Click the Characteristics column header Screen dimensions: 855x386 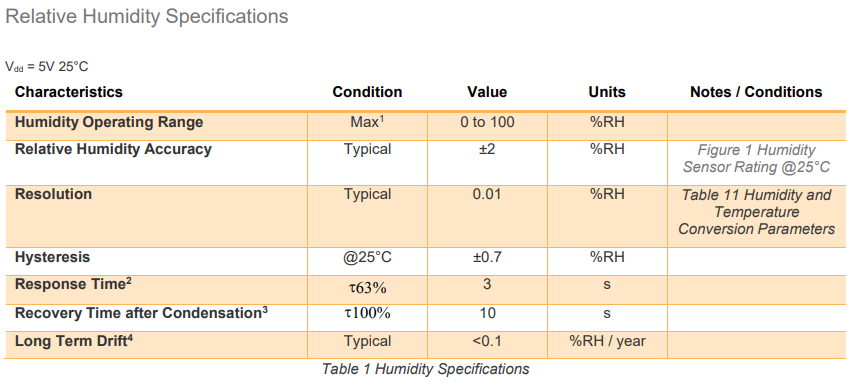point(69,92)
